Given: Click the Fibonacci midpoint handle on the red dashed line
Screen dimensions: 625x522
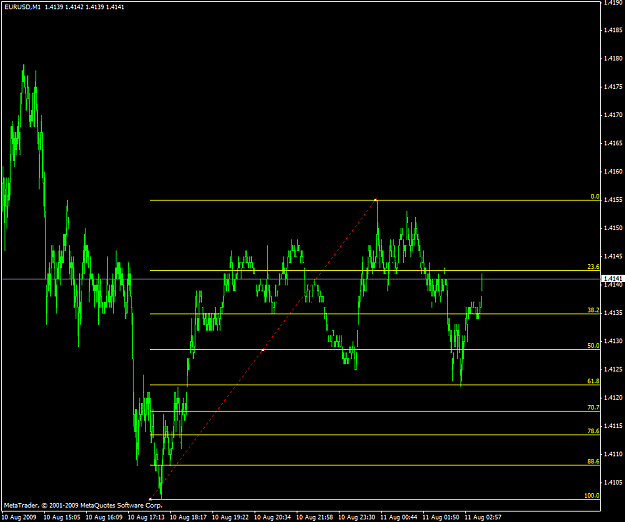Looking at the screenshot, I should click(263, 350).
